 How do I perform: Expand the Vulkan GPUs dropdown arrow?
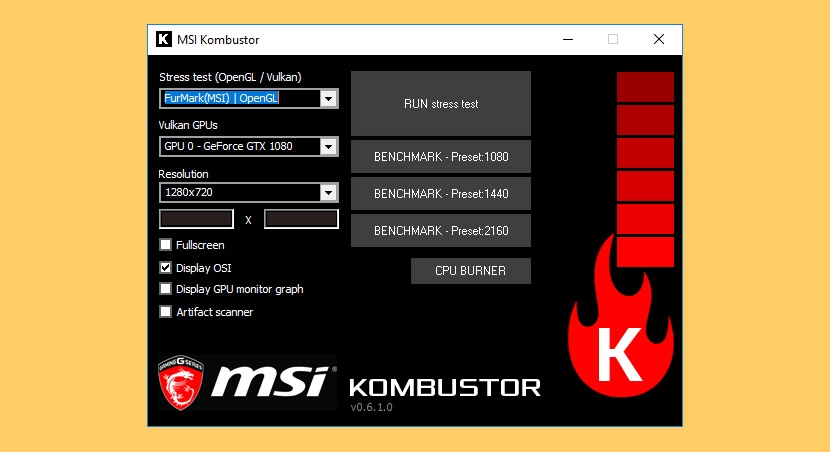click(x=328, y=147)
